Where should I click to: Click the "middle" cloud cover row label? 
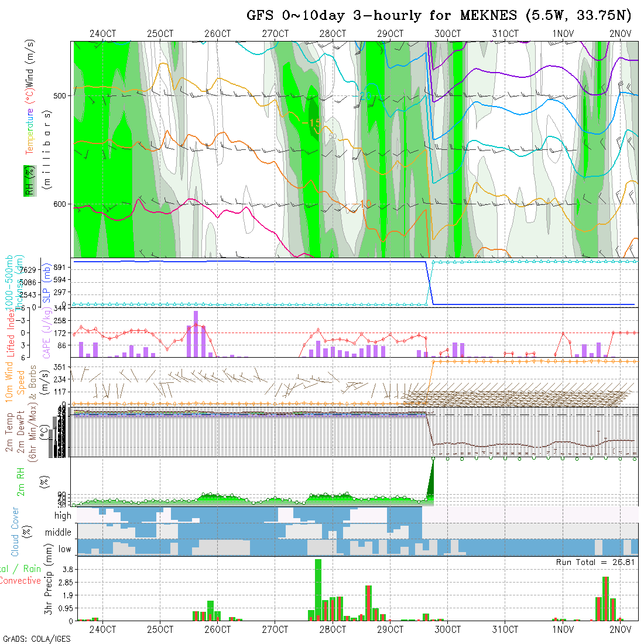[x=58, y=532]
